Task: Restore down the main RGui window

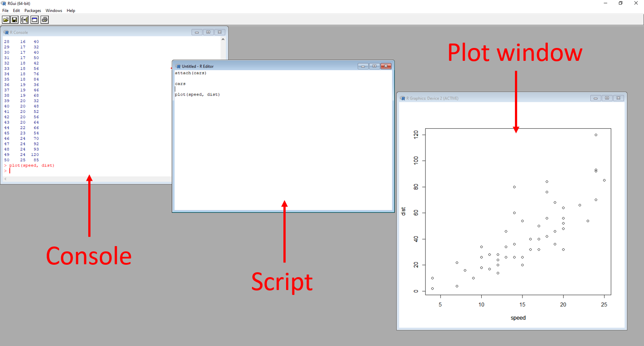Action: coord(620,3)
